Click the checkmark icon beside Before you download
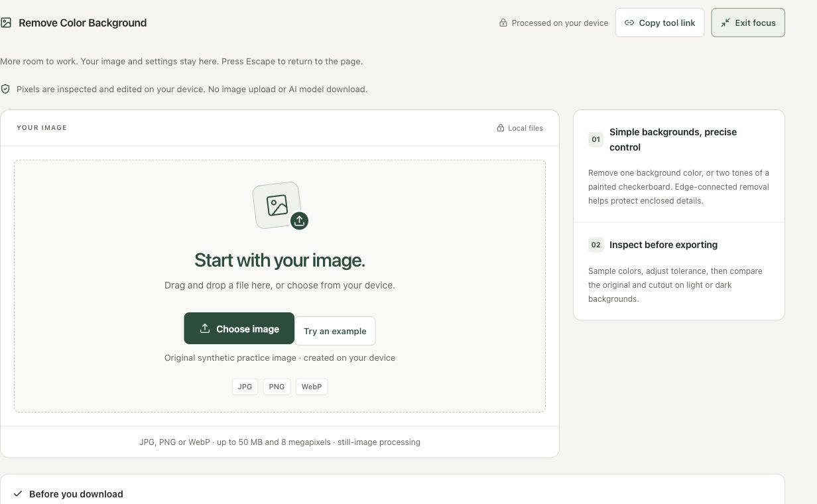Image resolution: width=817 pixels, height=504 pixels. [x=18, y=494]
